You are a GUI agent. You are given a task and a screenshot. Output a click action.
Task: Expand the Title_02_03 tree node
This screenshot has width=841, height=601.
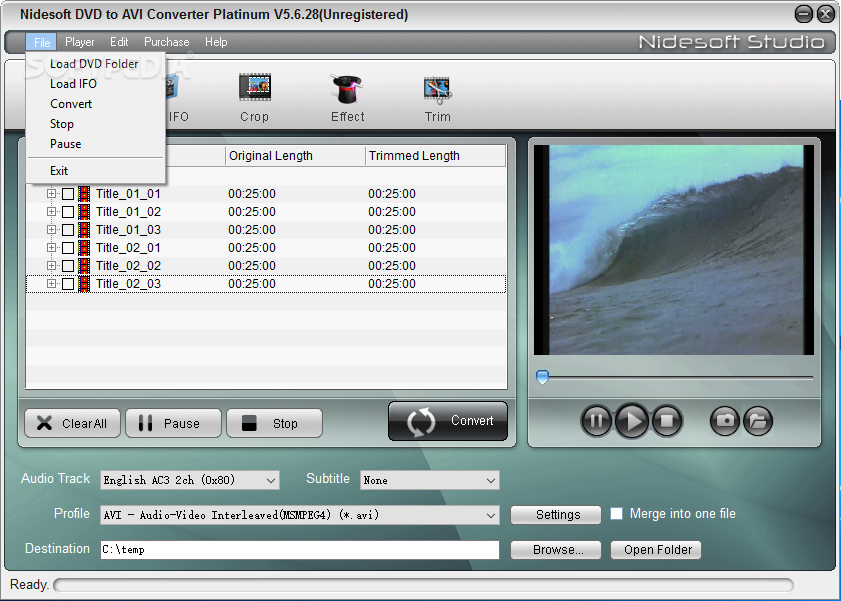pos(51,284)
